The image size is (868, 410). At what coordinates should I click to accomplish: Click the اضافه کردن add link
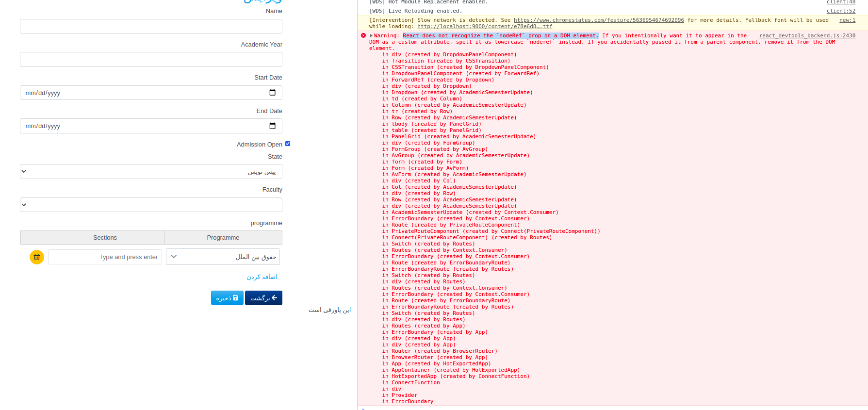click(x=262, y=277)
